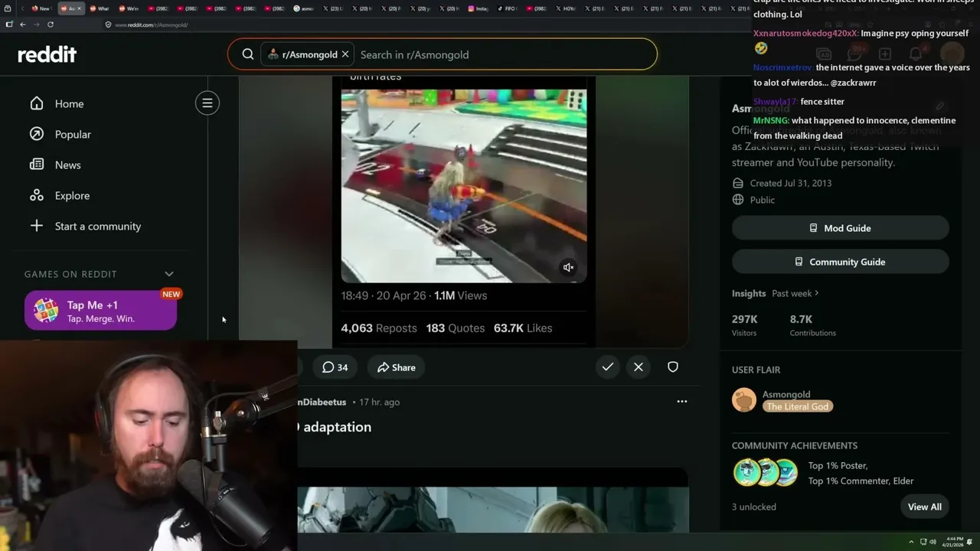
Task: Switch to the asmon browser tab
Action: point(304,8)
